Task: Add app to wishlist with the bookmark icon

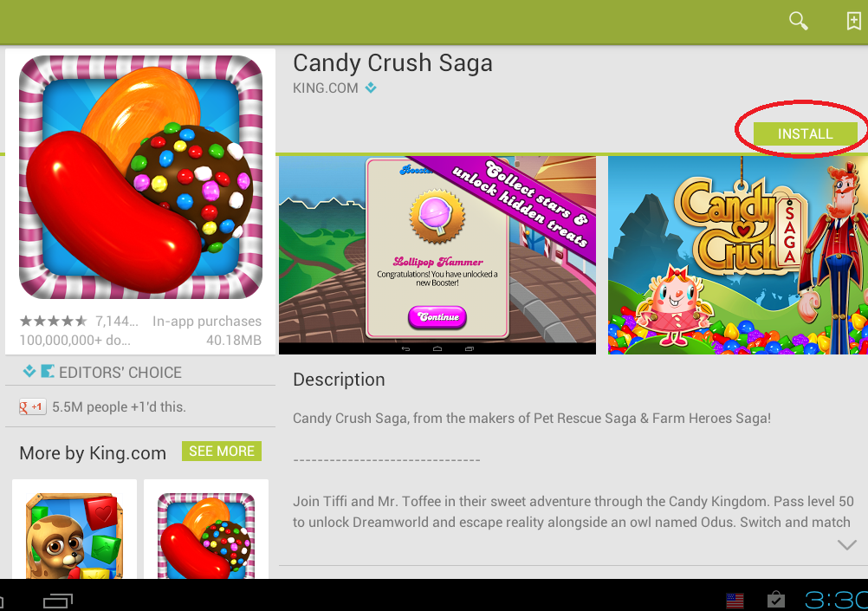Action: point(853,21)
